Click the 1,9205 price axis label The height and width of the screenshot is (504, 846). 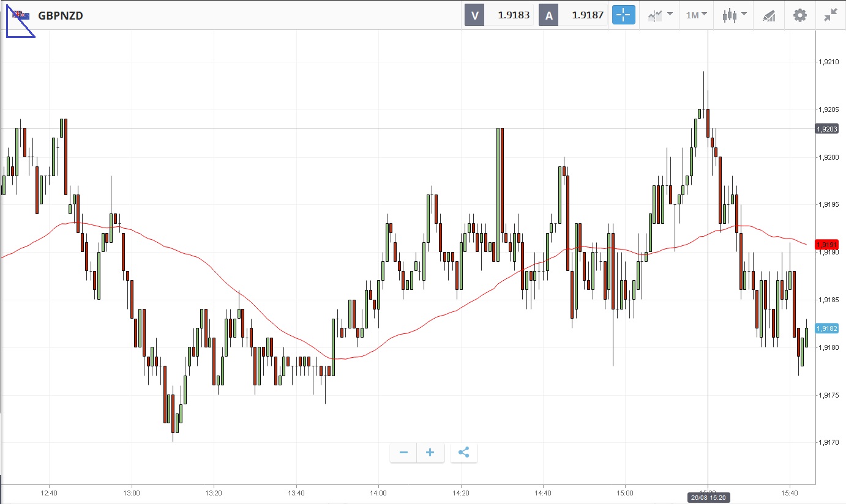pyautogui.click(x=828, y=109)
